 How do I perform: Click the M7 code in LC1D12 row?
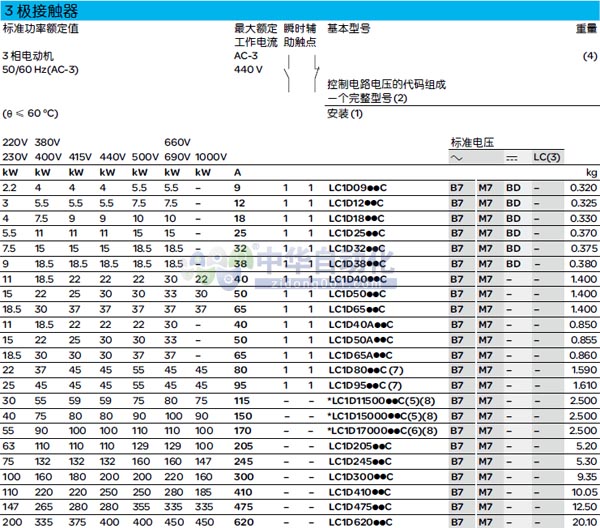485,203
